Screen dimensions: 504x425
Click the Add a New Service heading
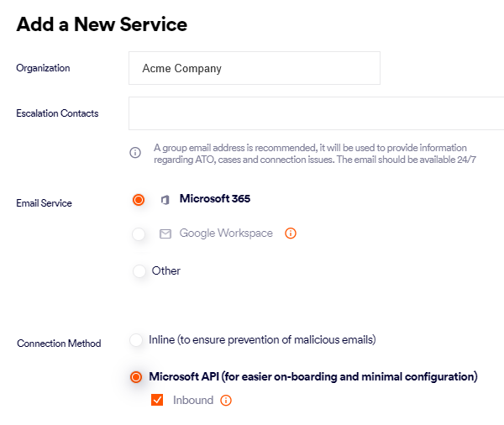[102, 24]
